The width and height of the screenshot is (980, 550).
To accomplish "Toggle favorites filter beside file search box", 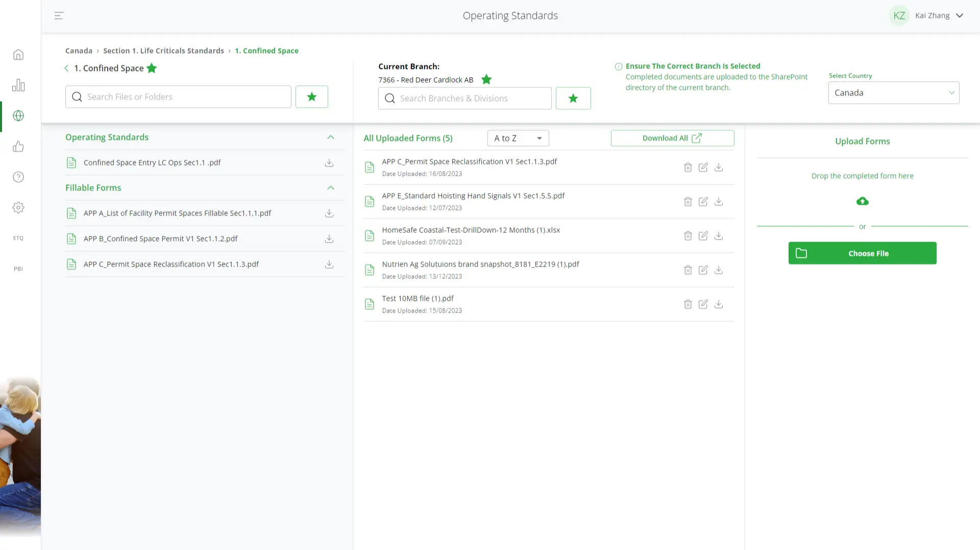I will click(311, 97).
